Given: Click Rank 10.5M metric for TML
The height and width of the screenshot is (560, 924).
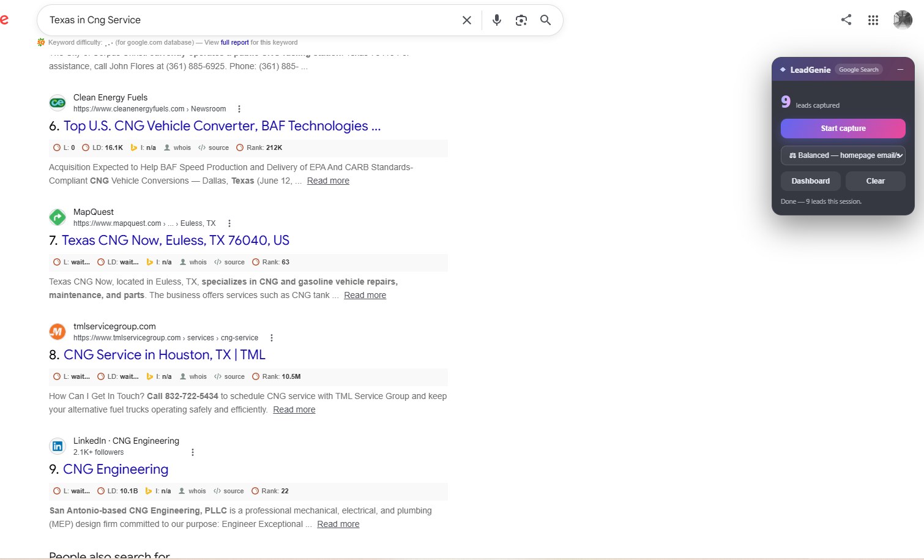Looking at the screenshot, I should pyautogui.click(x=277, y=376).
